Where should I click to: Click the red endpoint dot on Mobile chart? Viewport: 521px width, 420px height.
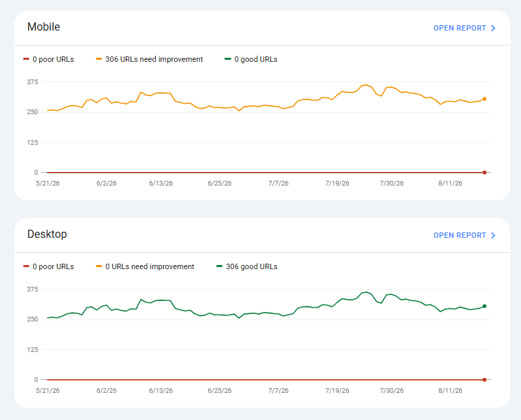484,173
